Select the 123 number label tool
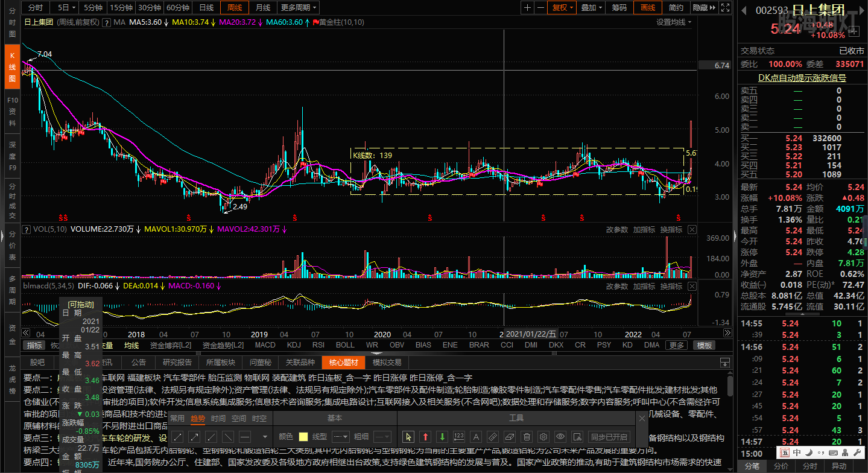The image size is (868, 473). coord(459,436)
